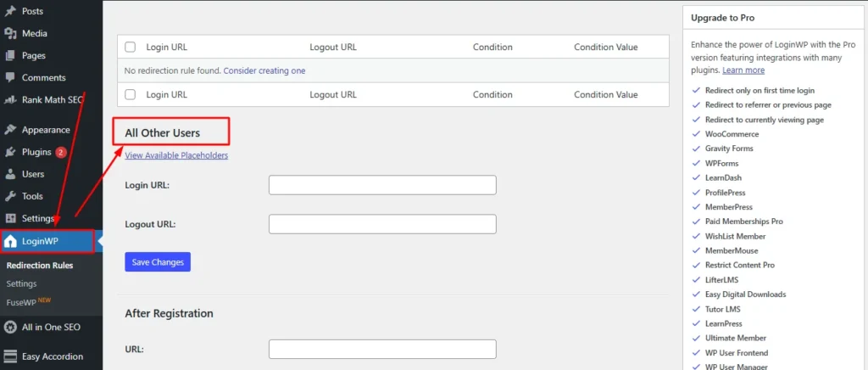Viewport: 868px width, 370px height.
Task: Focus the After Registration URL field
Action: [x=382, y=349]
